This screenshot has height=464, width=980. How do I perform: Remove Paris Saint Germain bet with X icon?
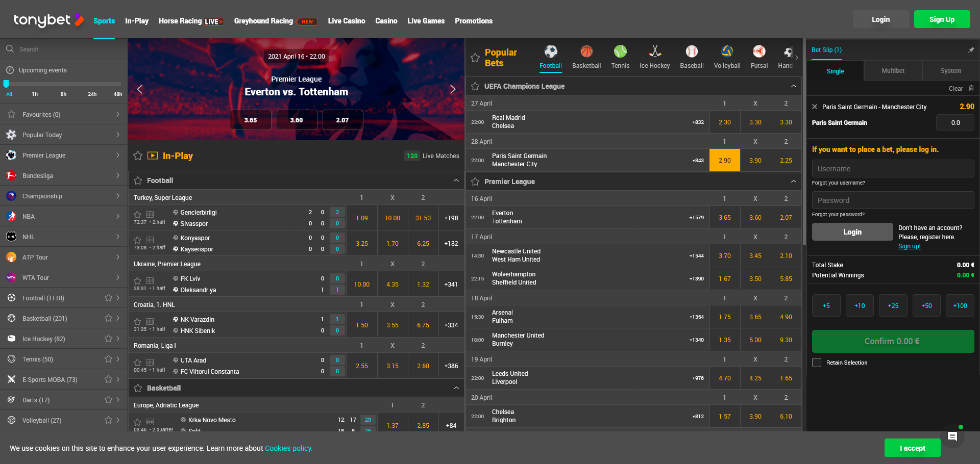point(815,107)
